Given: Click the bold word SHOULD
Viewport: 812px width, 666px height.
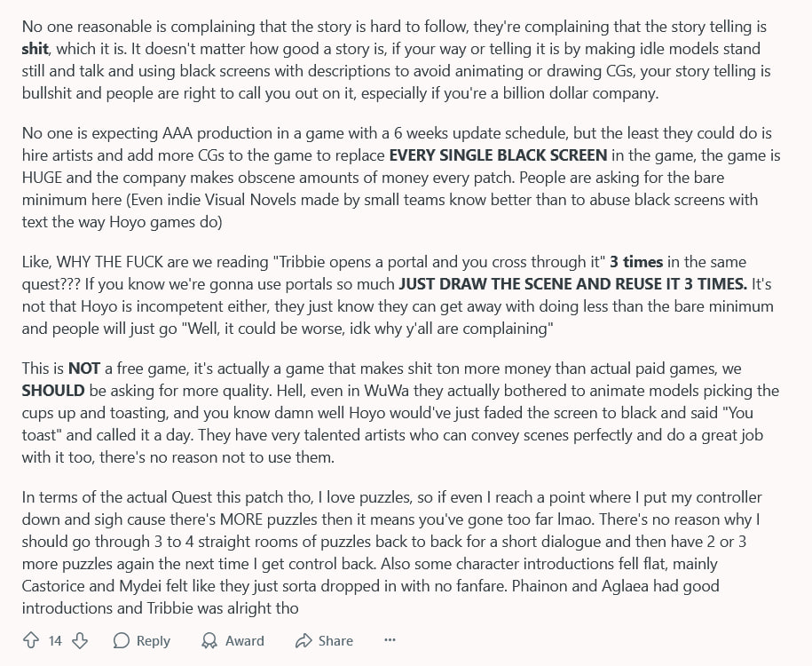Looking at the screenshot, I should pyautogui.click(x=53, y=391).
